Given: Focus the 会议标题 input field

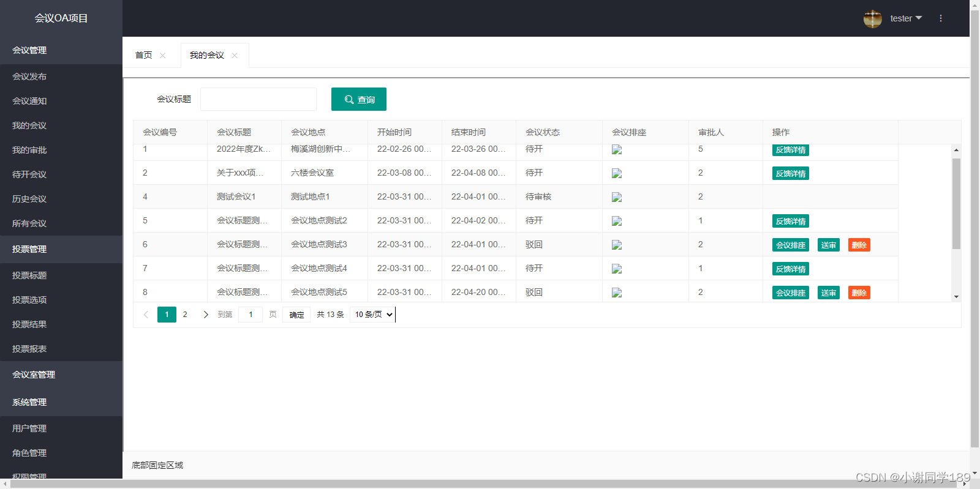Looking at the screenshot, I should pos(258,99).
